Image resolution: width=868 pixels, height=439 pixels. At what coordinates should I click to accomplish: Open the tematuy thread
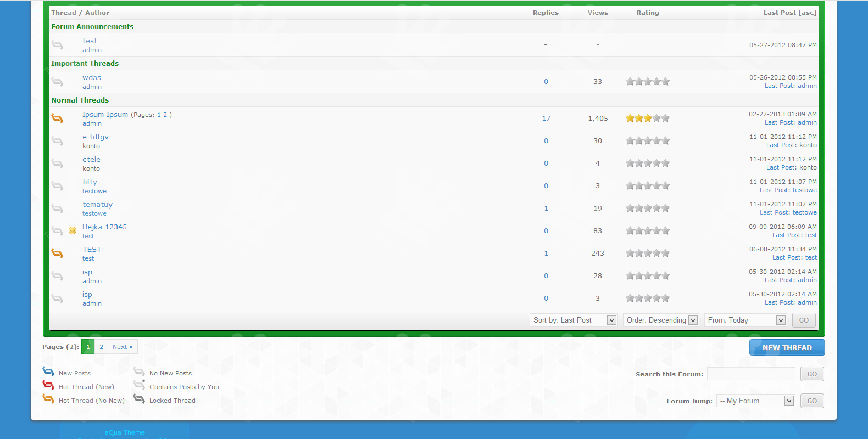click(97, 205)
